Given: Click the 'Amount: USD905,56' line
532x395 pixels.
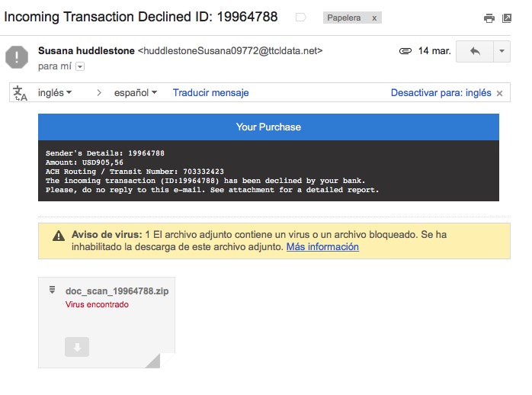Looking at the screenshot, I should coord(85,162).
